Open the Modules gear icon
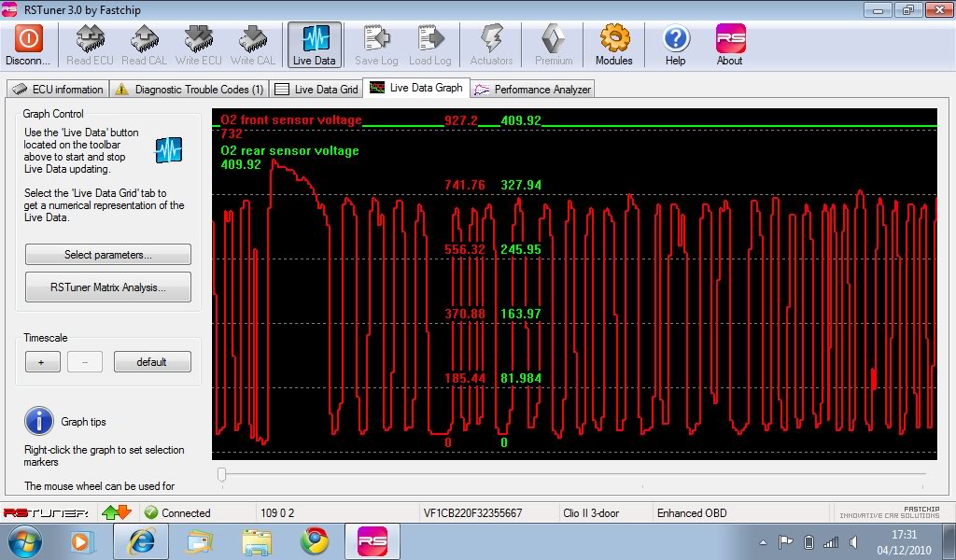 (613, 44)
